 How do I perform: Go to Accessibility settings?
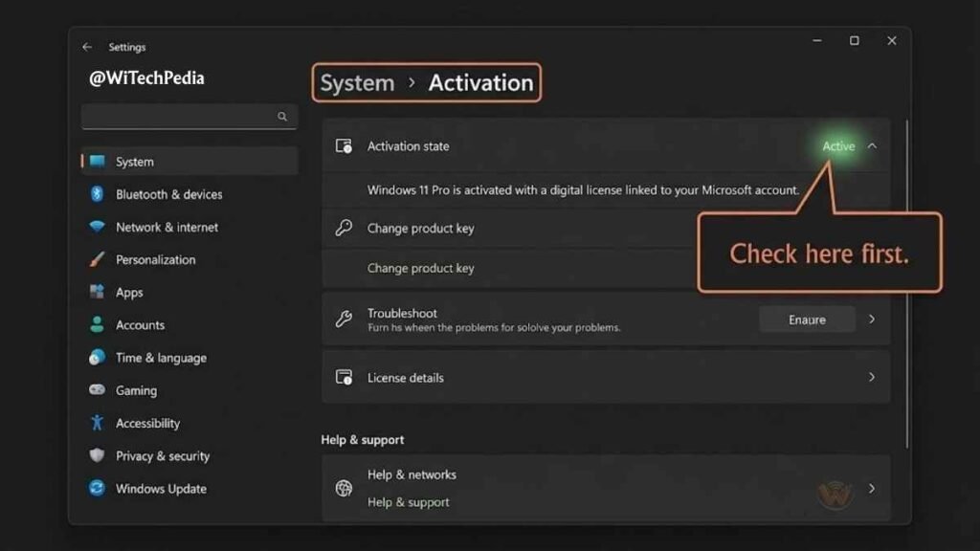[x=147, y=423]
